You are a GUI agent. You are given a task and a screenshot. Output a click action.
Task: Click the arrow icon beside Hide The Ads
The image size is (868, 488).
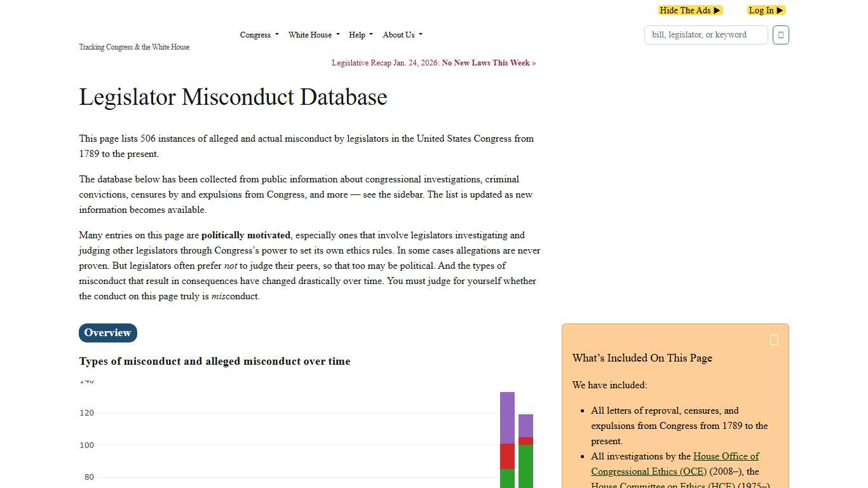[717, 10]
